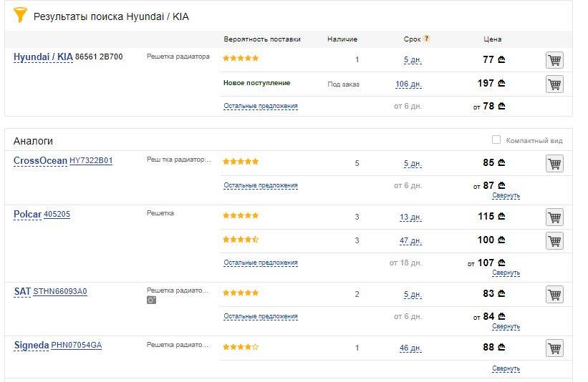
Task: Add Polcar 100 offer to cart
Action: pyautogui.click(x=554, y=241)
